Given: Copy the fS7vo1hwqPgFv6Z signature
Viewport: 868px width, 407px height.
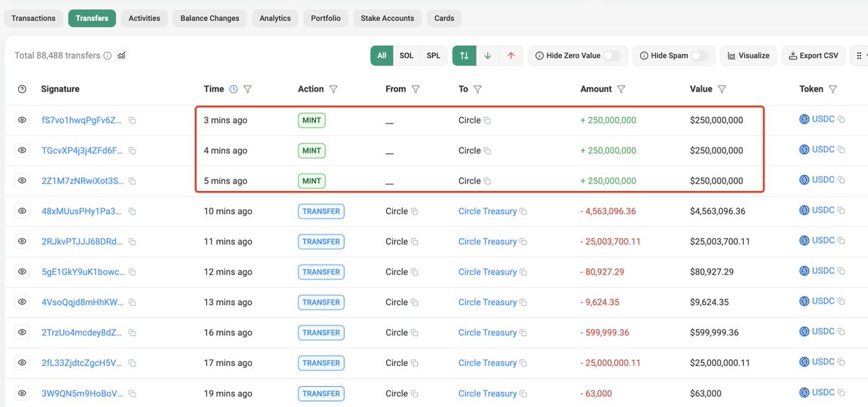Looking at the screenshot, I should (132, 121).
